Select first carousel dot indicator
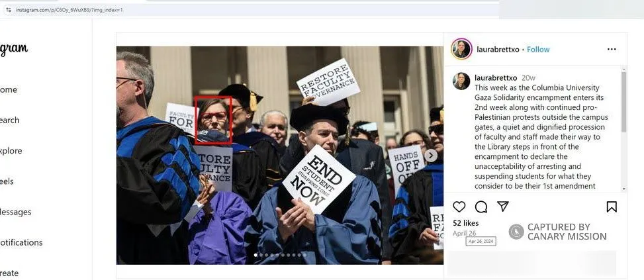The width and height of the screenshot is (644, 280). tap(256, 255)
